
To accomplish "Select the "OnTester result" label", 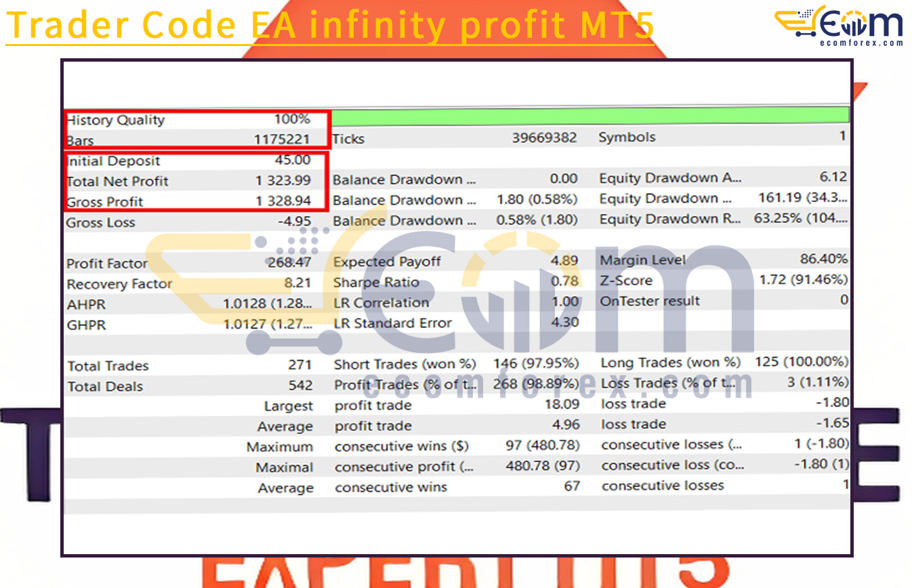I will 650,301.
